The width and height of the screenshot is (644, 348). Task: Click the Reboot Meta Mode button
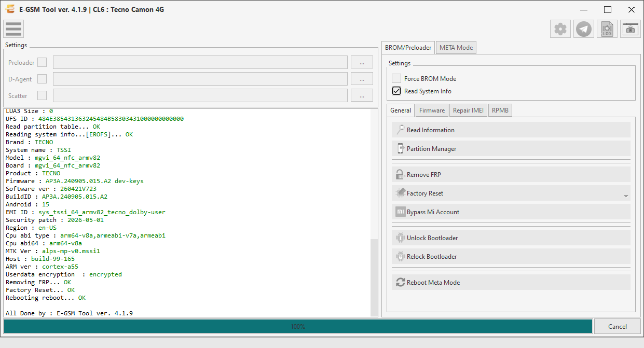pos(511,282)
